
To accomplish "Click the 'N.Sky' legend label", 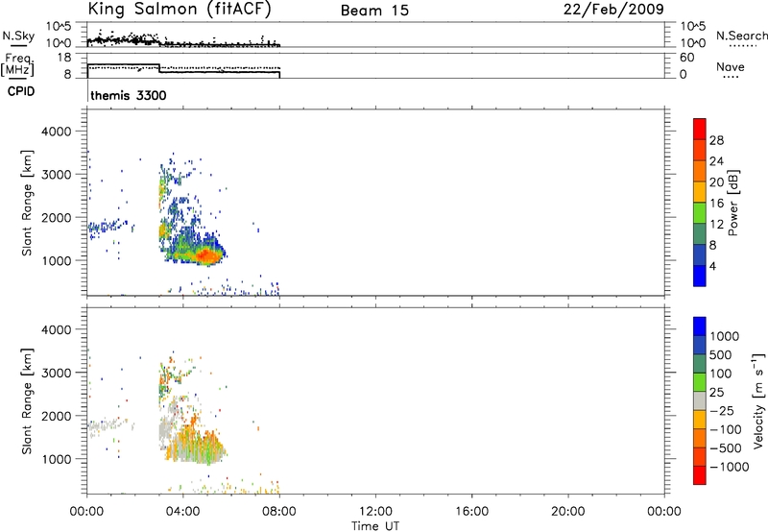I will [x=18, y=36].
